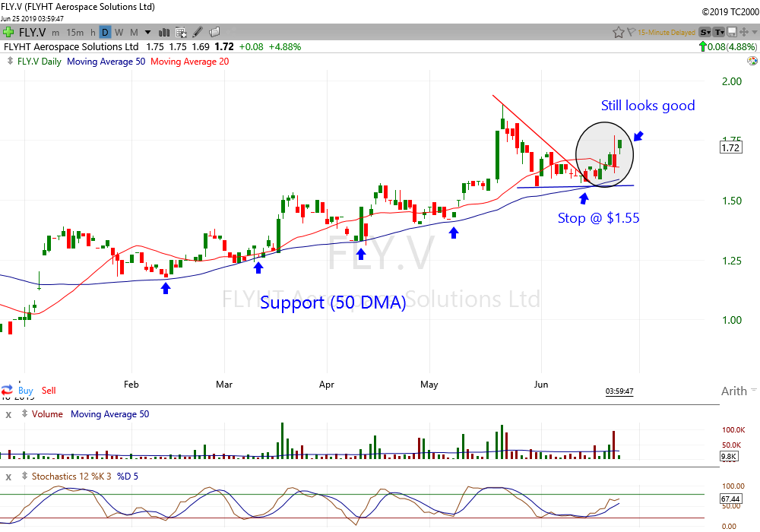The height and width of the screenshot is (532, 760).
Task: Click the add indicator grid icon
Action: pos(181,33)
